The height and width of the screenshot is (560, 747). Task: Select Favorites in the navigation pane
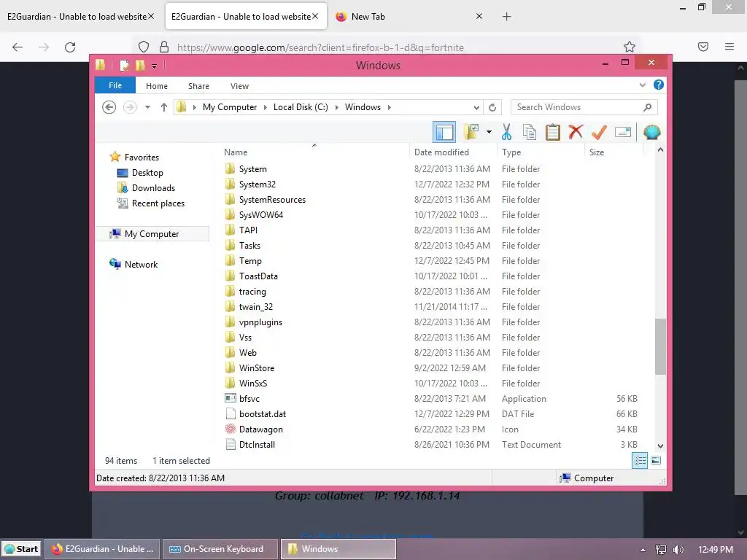142,157
